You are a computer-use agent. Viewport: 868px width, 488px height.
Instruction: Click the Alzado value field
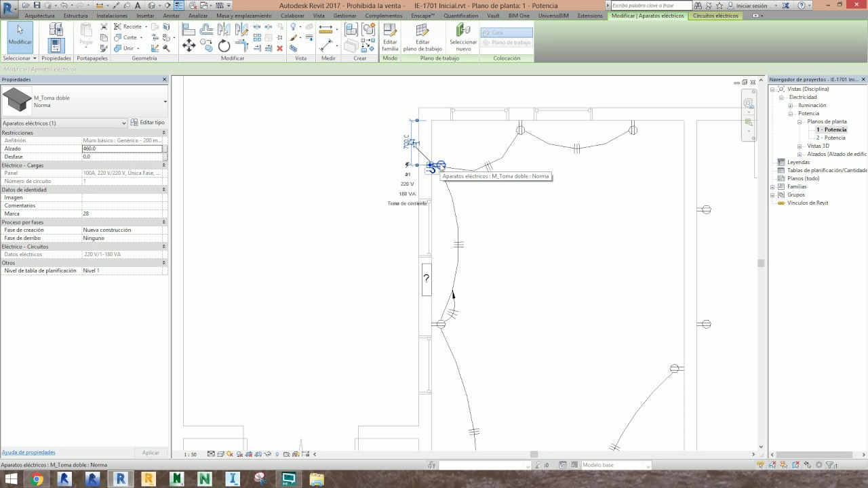point(122,148)
